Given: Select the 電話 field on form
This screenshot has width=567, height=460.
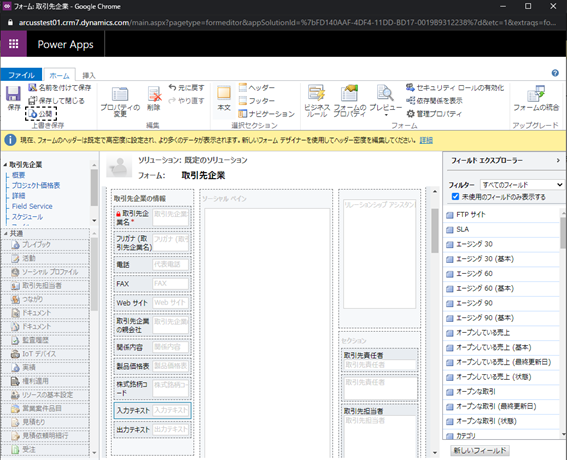Looking at the screenshot, I should 152,265.
